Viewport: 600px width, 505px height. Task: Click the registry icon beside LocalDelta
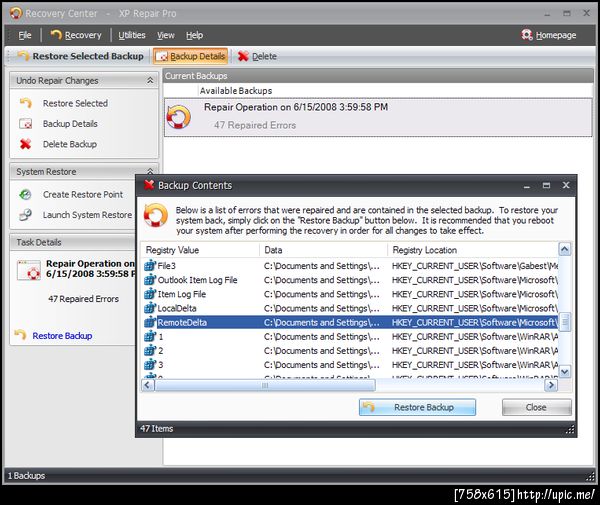(x=150, y=308)
